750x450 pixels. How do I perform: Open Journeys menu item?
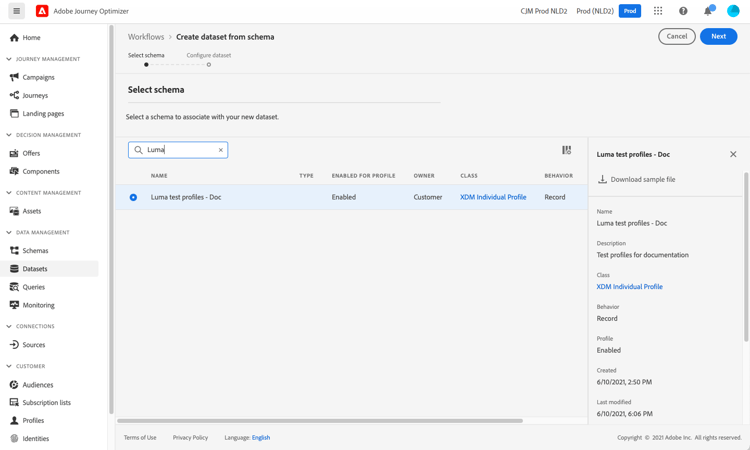point(35,95)
